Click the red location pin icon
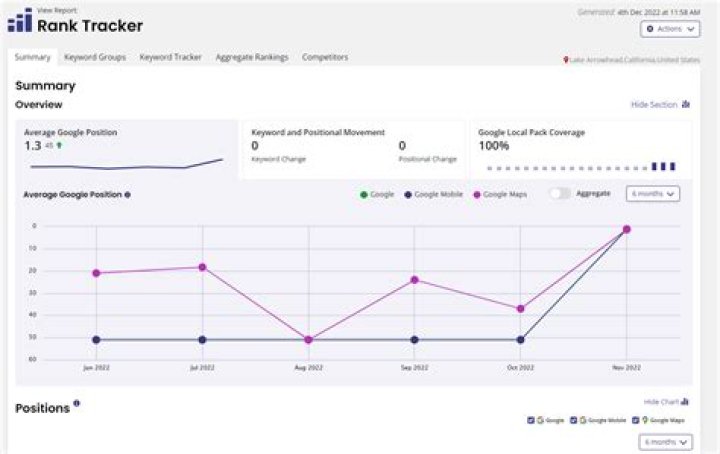Screen dimensions: 720x454 tap(566, 60)
